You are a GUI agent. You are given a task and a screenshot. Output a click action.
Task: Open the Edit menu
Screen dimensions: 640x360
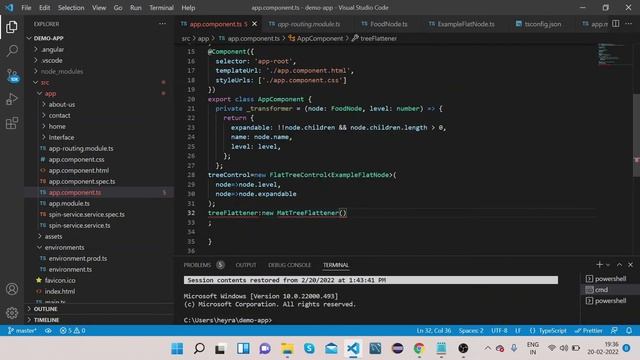point(44,8)
